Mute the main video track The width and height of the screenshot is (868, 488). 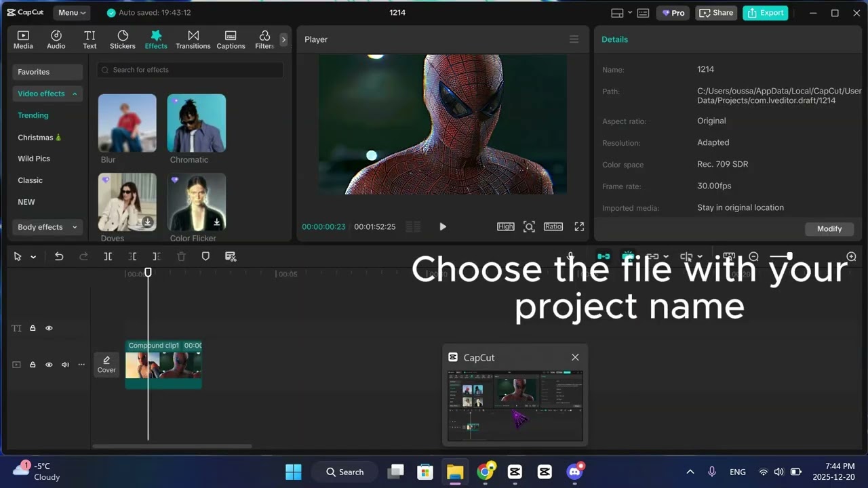pyautogui.click(x=65, y=365)
